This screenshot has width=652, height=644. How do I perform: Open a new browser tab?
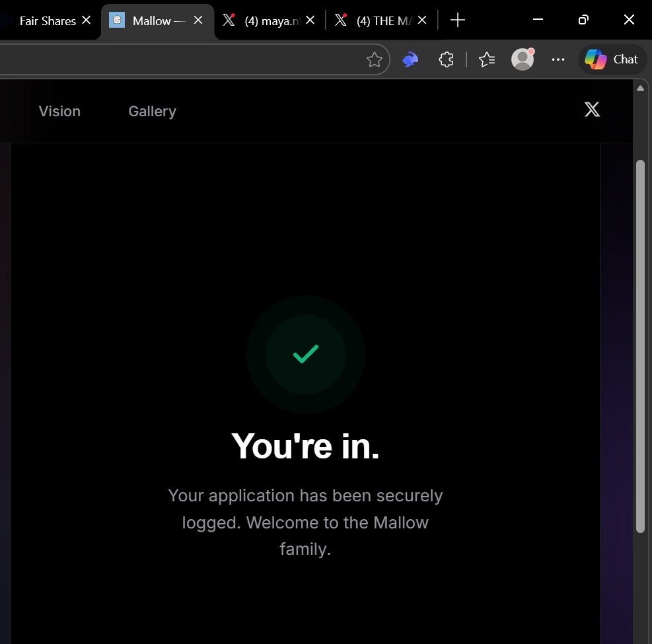457,20
